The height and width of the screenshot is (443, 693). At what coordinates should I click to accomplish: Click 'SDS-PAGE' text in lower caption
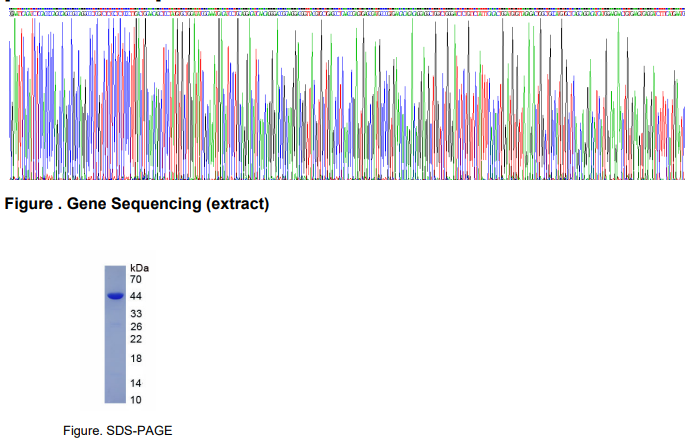tap(145, 431)
